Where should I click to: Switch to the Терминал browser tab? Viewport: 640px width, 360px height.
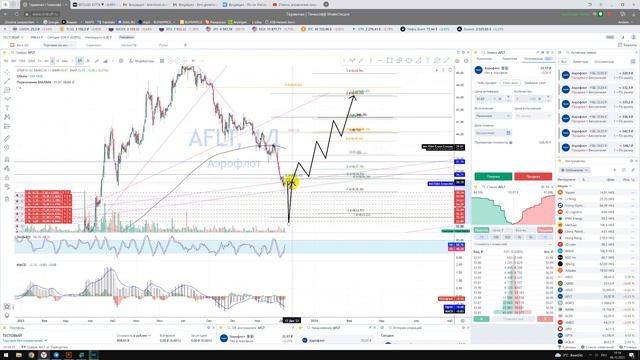[x=44, y=4]
